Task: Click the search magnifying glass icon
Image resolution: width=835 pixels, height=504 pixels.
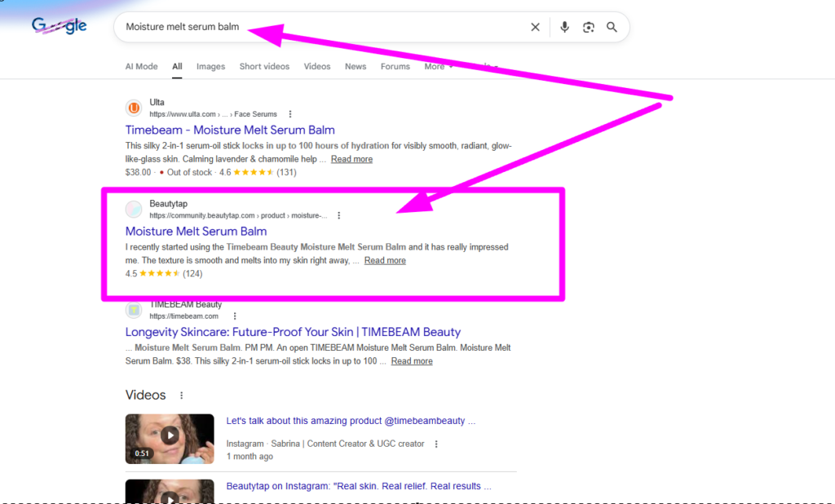Action: pos(612,27)
